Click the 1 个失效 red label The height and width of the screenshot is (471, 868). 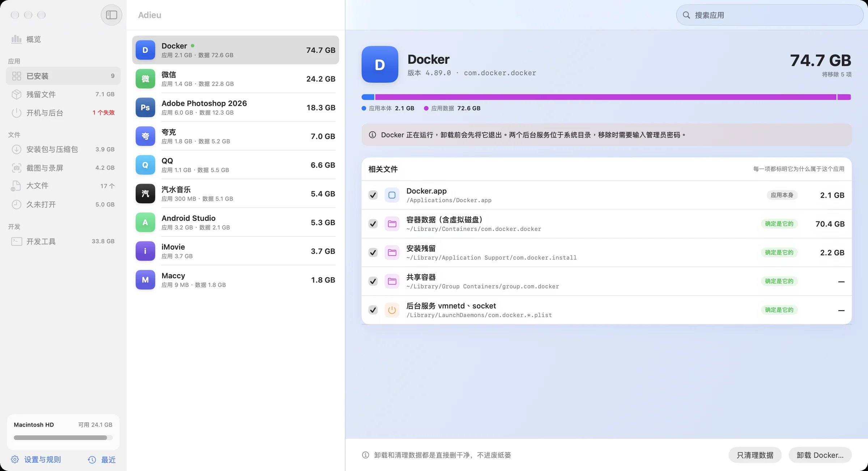click(103, 112)
